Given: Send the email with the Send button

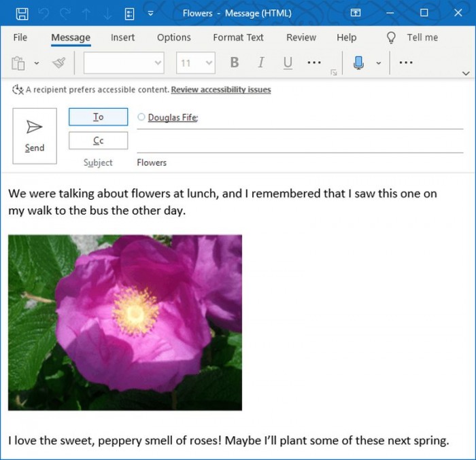Looking at the screenshot, I should (x=35, y=136).
